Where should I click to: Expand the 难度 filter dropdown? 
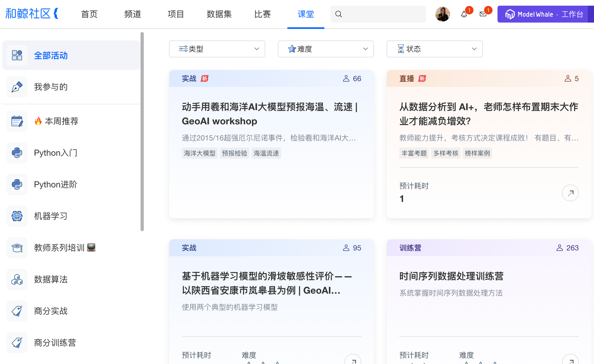pos(326,49)
